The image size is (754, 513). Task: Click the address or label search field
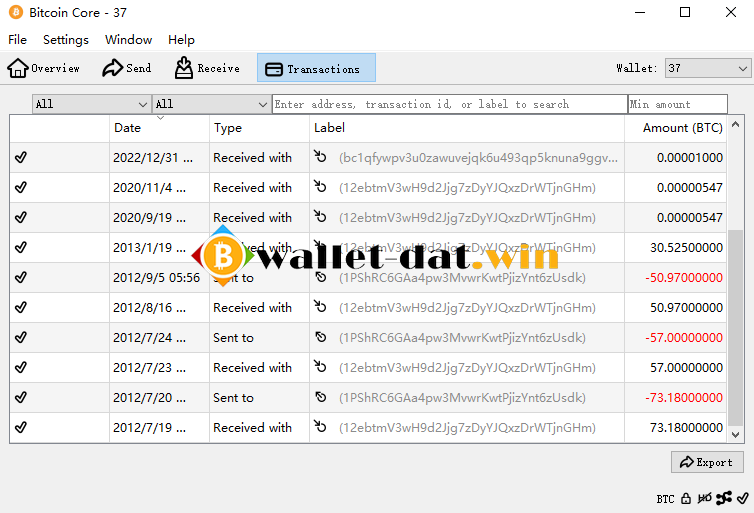click(450, 104)
